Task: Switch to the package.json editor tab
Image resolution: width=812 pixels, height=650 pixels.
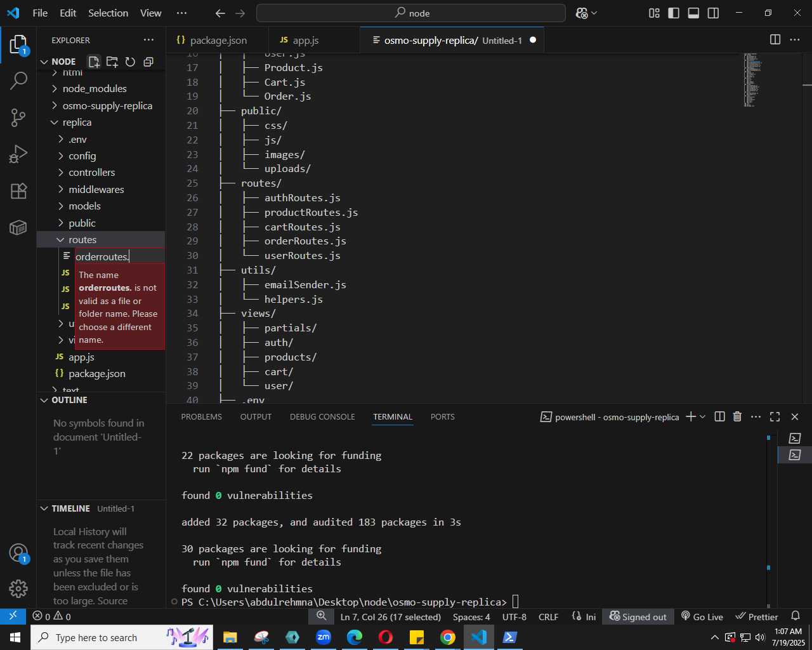Action: pos(218,40)
